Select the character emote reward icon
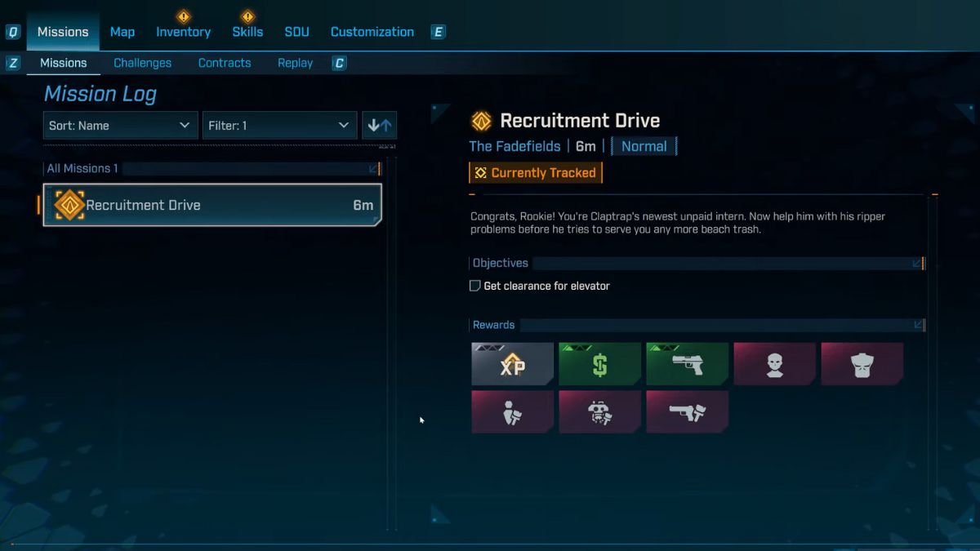Screen dimensions: 980x551 click(x=512, y=412)
